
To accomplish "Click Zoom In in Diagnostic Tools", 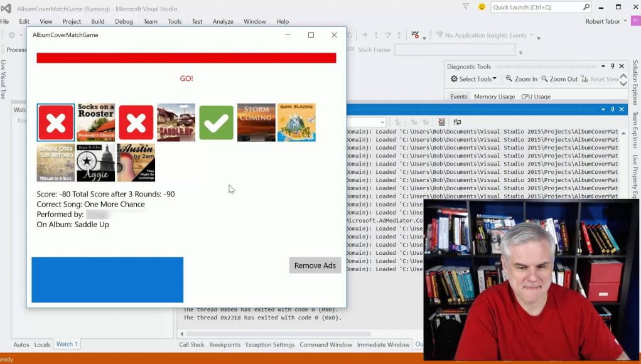I will coord(522,79).
